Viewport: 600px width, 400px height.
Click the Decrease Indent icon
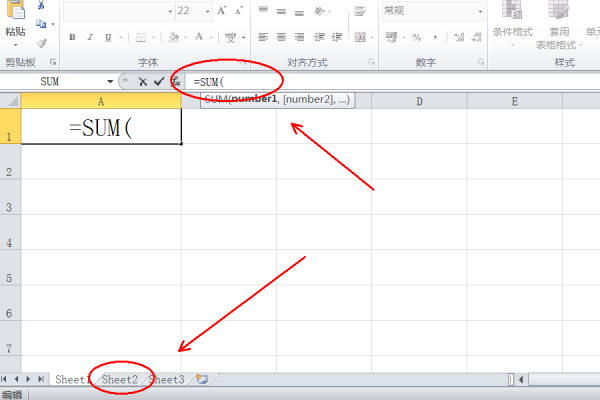(319, 37)
